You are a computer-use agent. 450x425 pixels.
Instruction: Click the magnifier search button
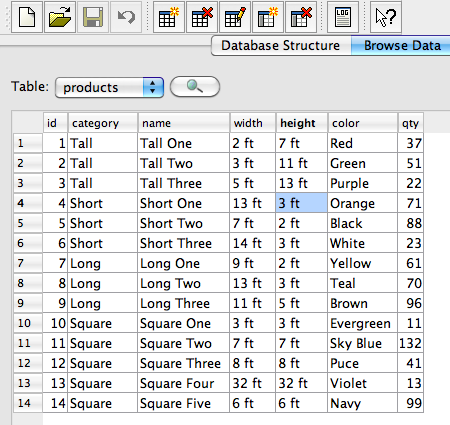click(x=195, y=87)
